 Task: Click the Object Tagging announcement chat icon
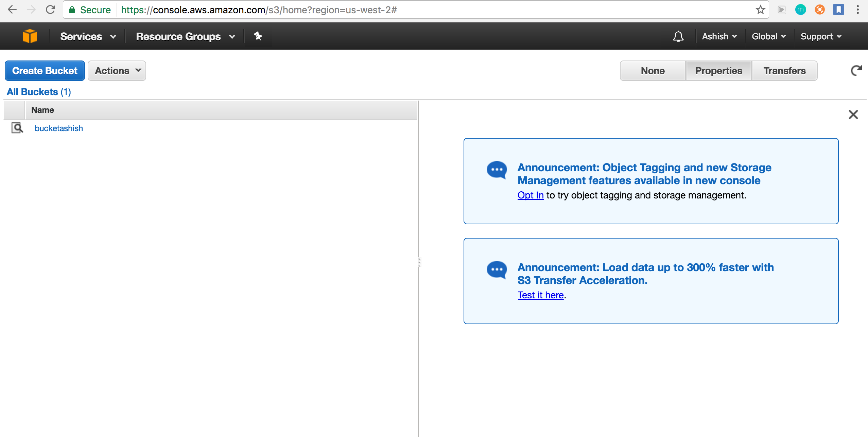click(x=497, y=170)
